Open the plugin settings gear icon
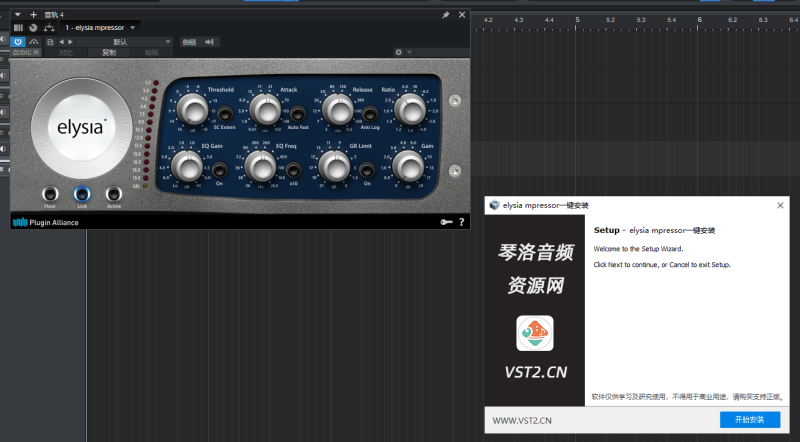Viewport: 800px width, 442px height. click(x=398, y=52)
